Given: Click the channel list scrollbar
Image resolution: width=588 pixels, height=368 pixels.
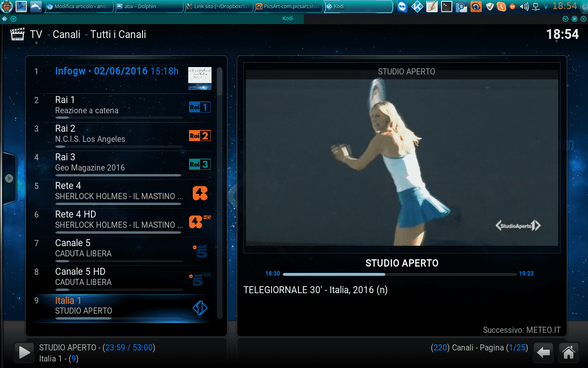Looking at the screenshot, I should pyautogui.click(x=220, y=193).
